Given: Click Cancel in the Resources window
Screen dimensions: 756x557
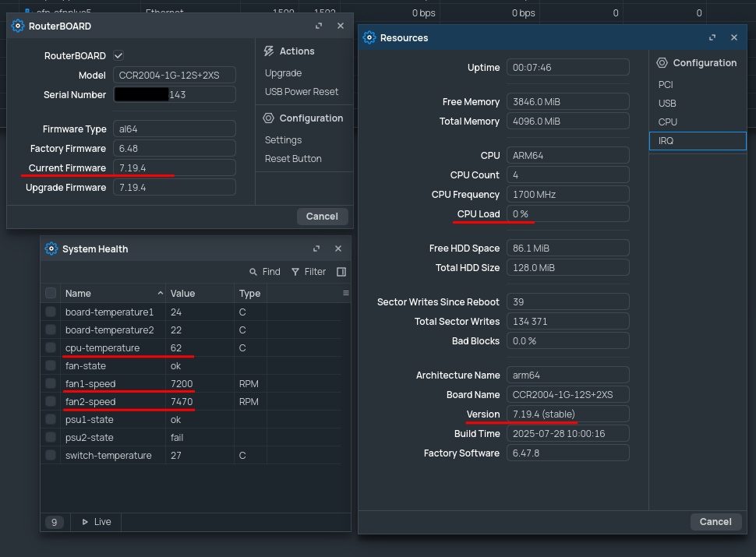Looking at the screenshot, I should pyautogui.click(x=715, y=521).
